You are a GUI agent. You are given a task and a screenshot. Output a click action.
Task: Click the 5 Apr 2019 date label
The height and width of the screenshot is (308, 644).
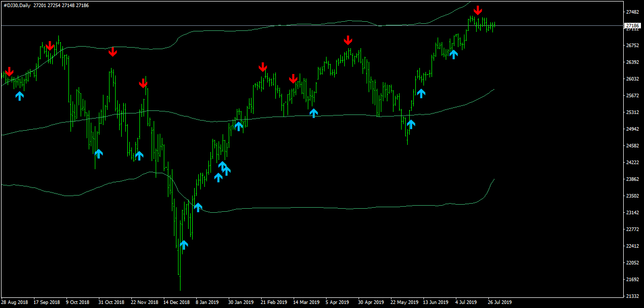338,302
